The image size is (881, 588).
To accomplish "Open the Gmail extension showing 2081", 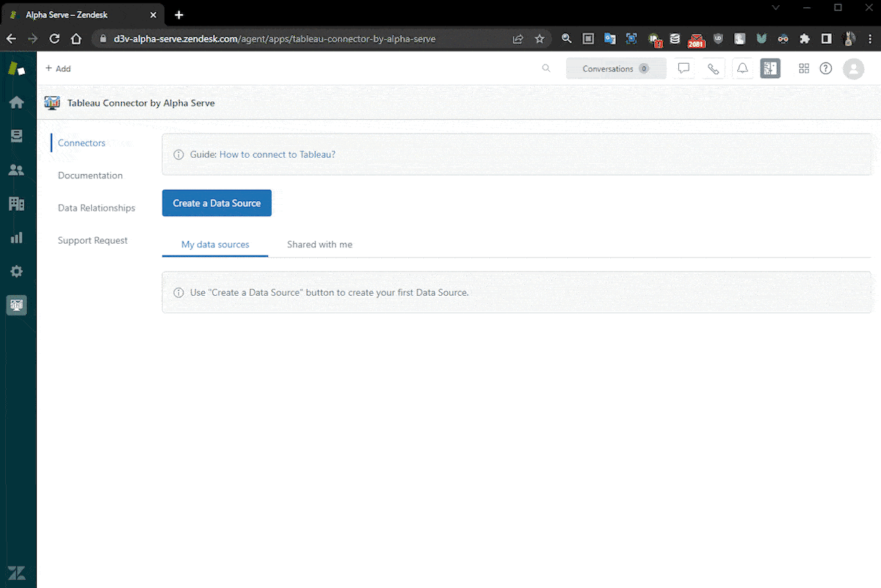I will (696, 40).
